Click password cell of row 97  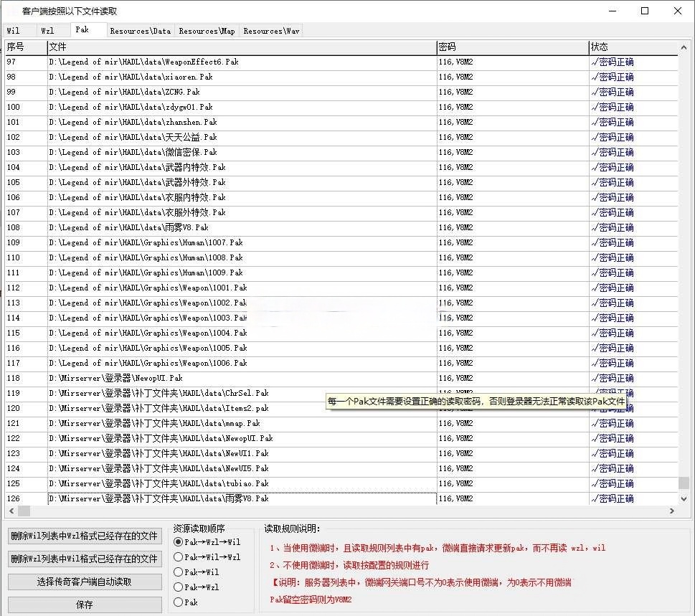pos(513,62)
